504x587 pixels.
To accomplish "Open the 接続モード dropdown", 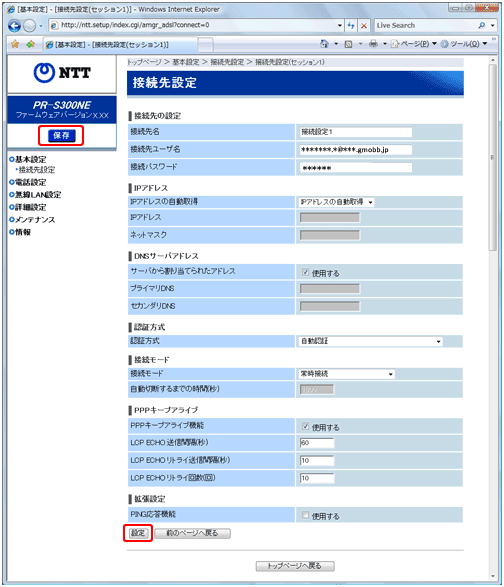I will click(x=347, y=374).
